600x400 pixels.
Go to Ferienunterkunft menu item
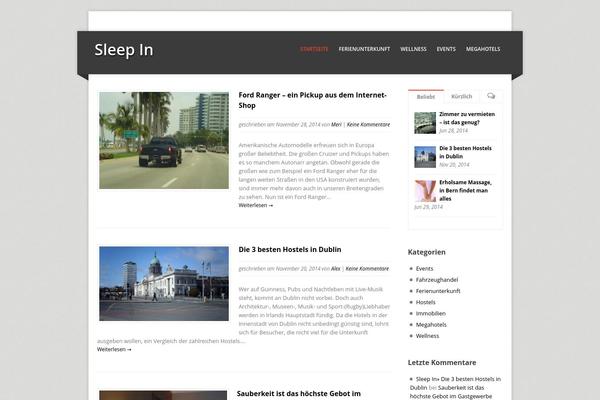[364, 49]
